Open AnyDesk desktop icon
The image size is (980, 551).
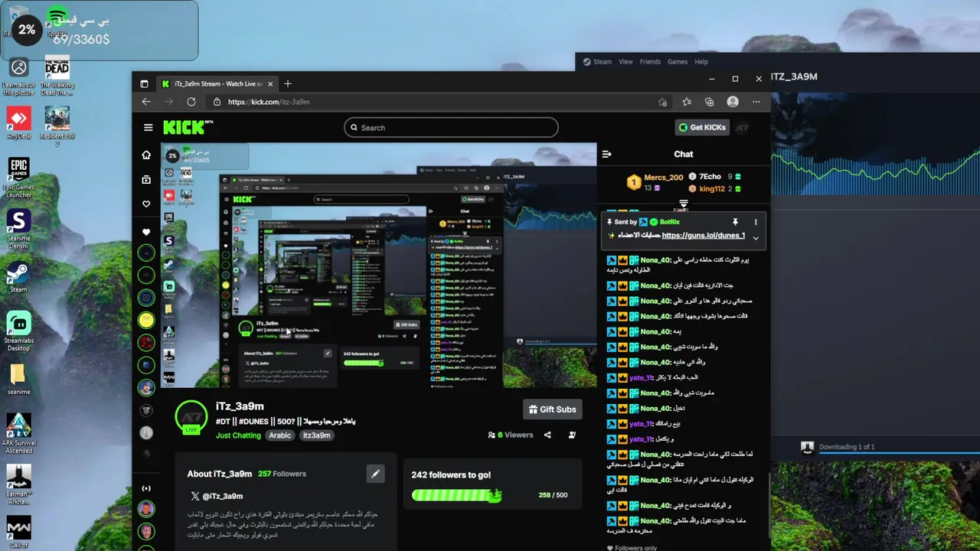tap(18, 122)
